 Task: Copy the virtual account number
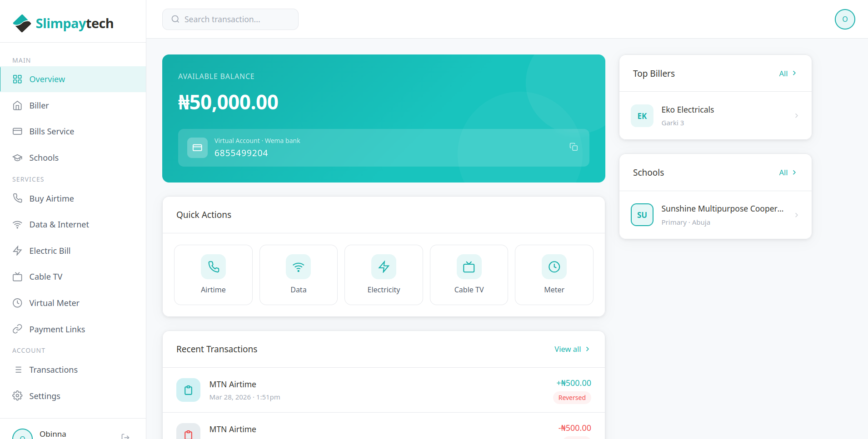[574, 147]
